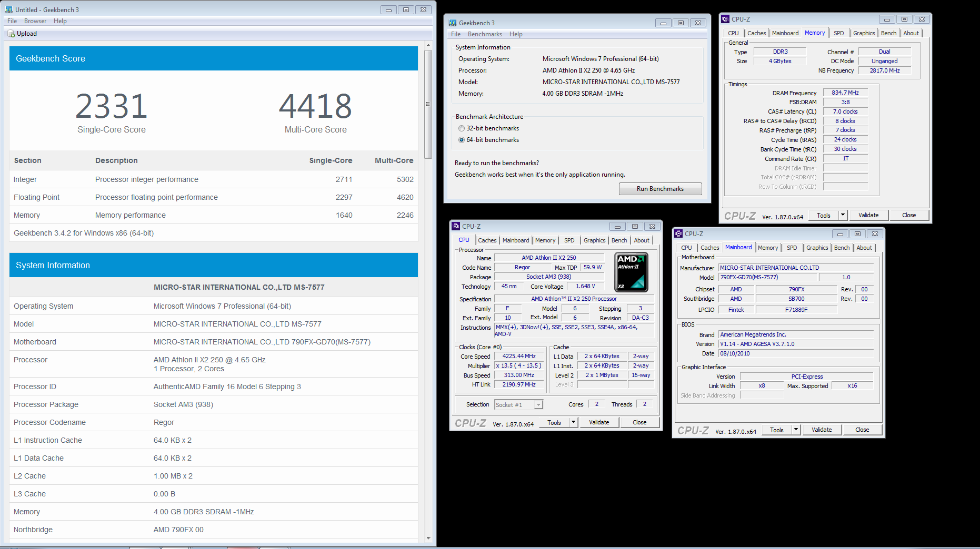Viewport: 980px width, 549px height.
Task: Select 64-bit benchmarks option
Action: [x=488, y=140]
